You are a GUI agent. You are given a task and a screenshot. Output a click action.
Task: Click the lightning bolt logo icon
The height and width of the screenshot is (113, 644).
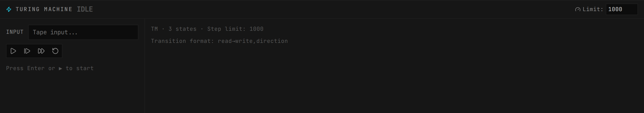9,9
